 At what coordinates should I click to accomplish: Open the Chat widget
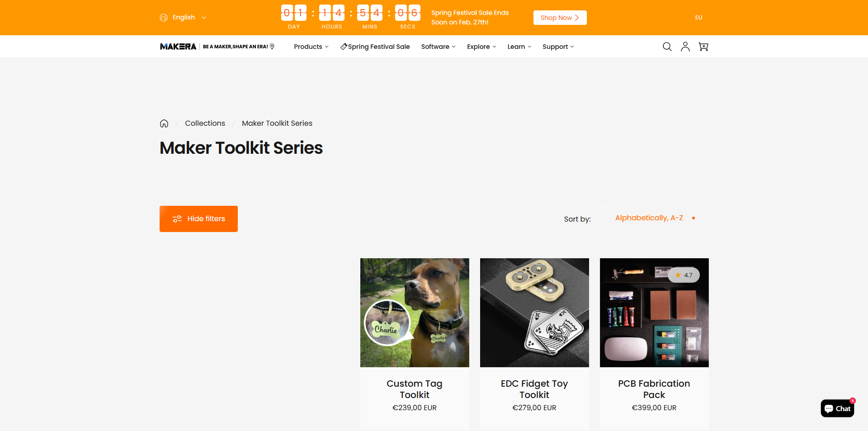pos(837,408)
